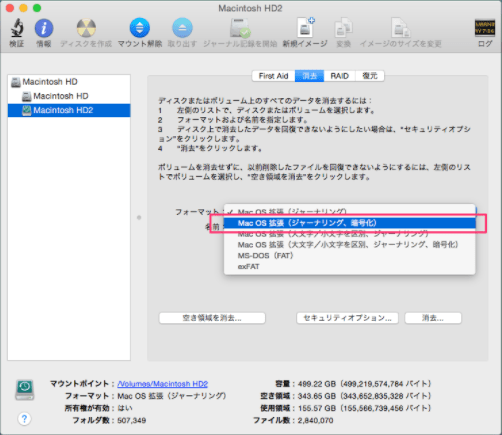Click the Burn disc (ディスクを作成) icon

[86, 28]
